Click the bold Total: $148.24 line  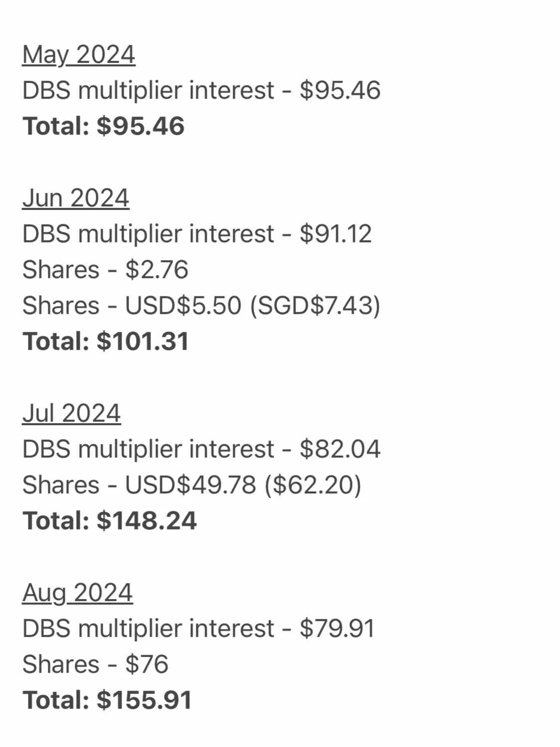110,521
